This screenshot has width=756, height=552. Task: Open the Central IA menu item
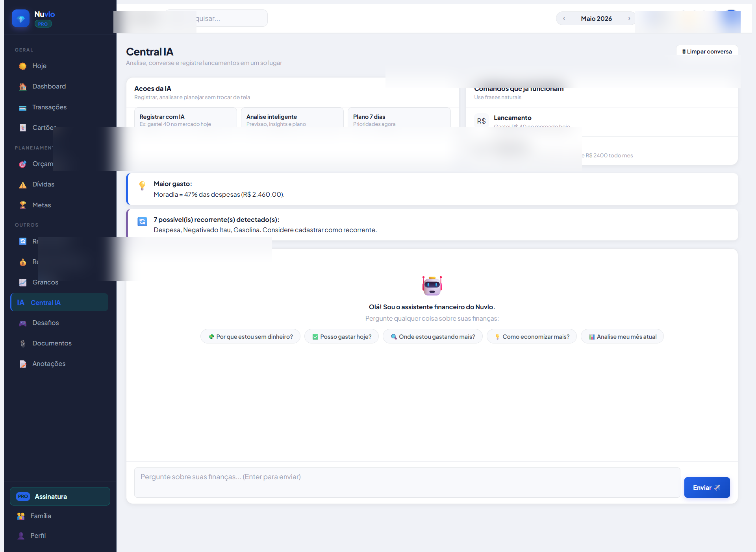tap(59, 303)
